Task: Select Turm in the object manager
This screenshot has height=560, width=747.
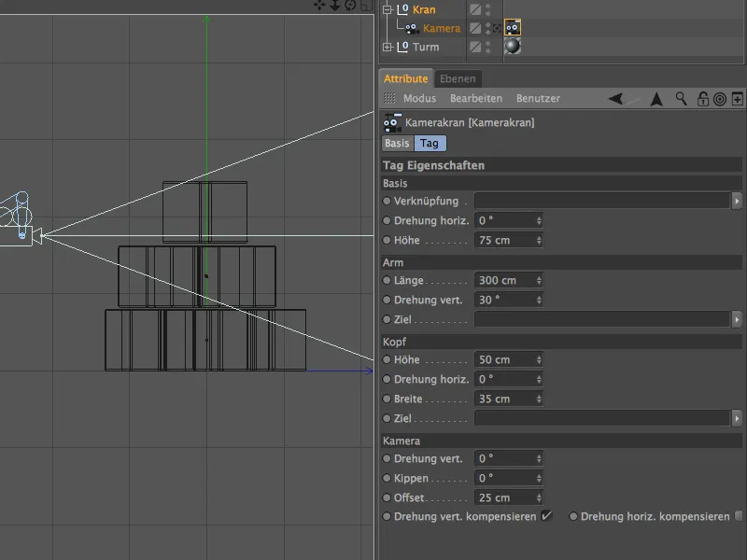Action: (x=426, y=47)
